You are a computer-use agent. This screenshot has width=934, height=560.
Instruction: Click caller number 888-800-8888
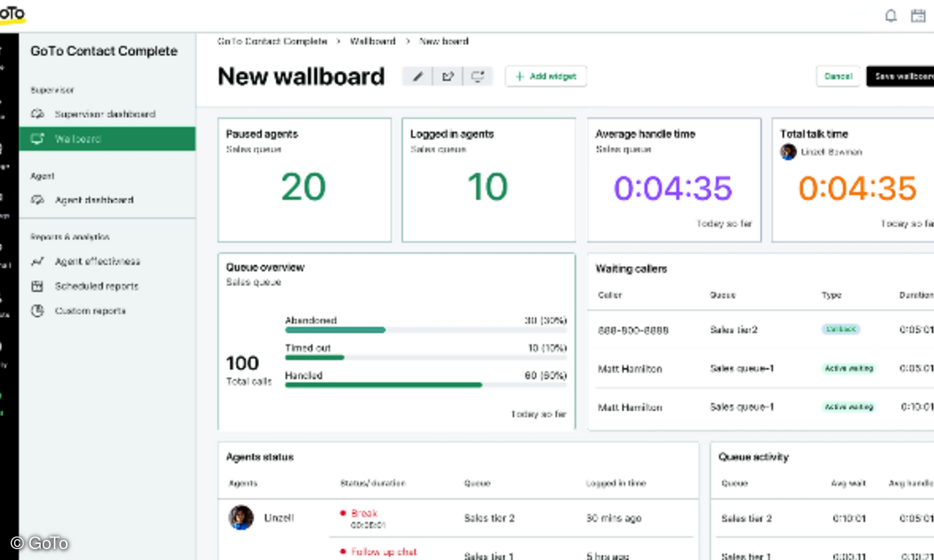click(633, 330)
